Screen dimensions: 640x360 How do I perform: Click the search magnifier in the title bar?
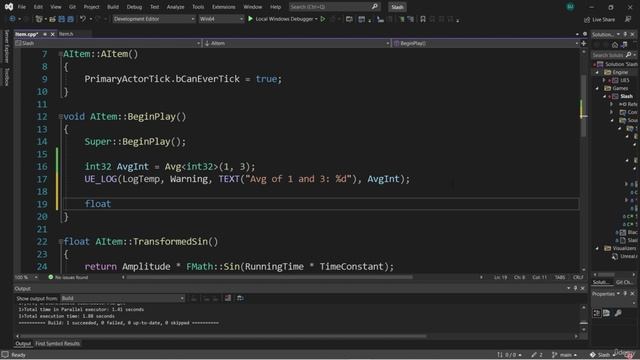pos(375,7)
